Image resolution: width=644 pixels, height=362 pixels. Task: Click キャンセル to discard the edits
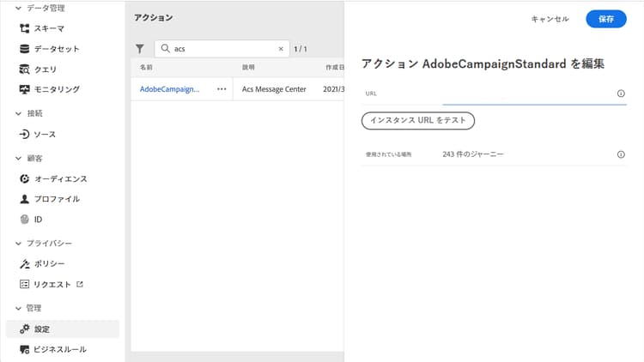coord(550,19)
